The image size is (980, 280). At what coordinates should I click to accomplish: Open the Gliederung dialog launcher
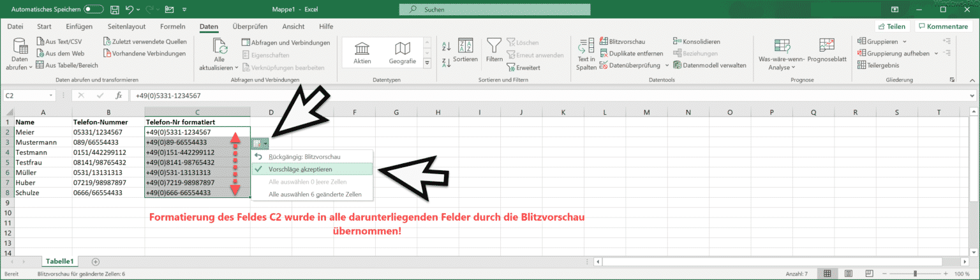[953, 80]
